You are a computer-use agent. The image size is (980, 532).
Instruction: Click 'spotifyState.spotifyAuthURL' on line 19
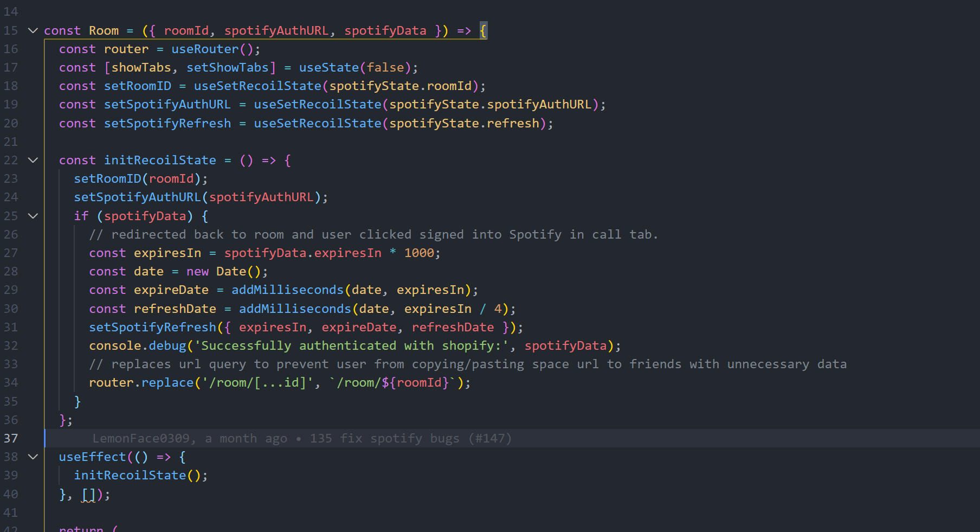pyautogui.click(x=491, y=104)
